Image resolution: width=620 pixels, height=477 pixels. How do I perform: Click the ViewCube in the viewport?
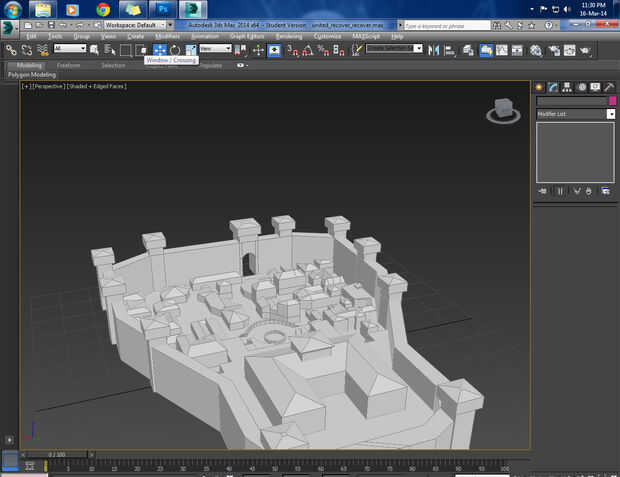tap(503, 110)
